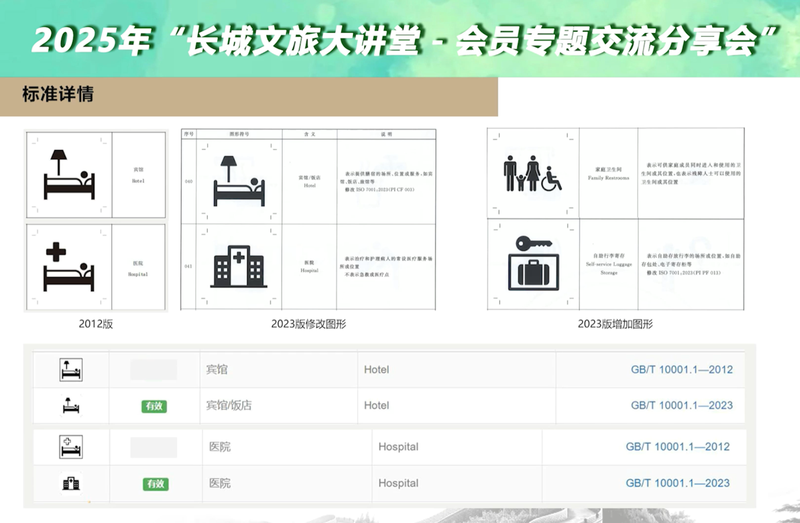Open GB/T 10001.1—2012 link in first 医院 row

click(678, 446)
